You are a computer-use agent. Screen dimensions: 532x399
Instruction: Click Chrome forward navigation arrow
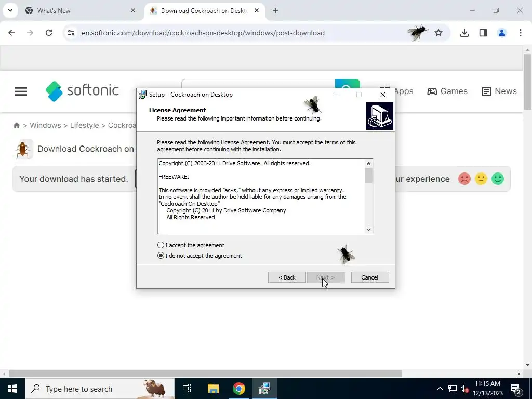click(x=30, y=33)
